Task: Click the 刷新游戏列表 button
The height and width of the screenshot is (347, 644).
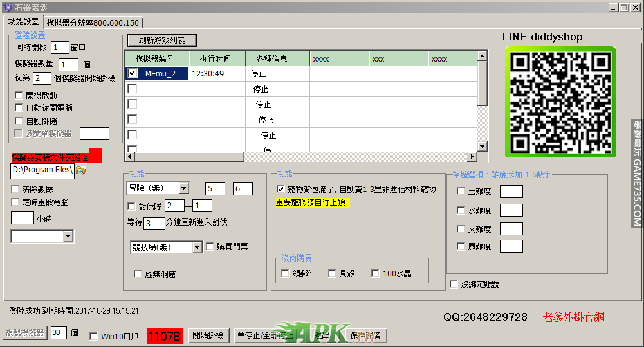Action: pyautogui.click(x=161, y=40)
